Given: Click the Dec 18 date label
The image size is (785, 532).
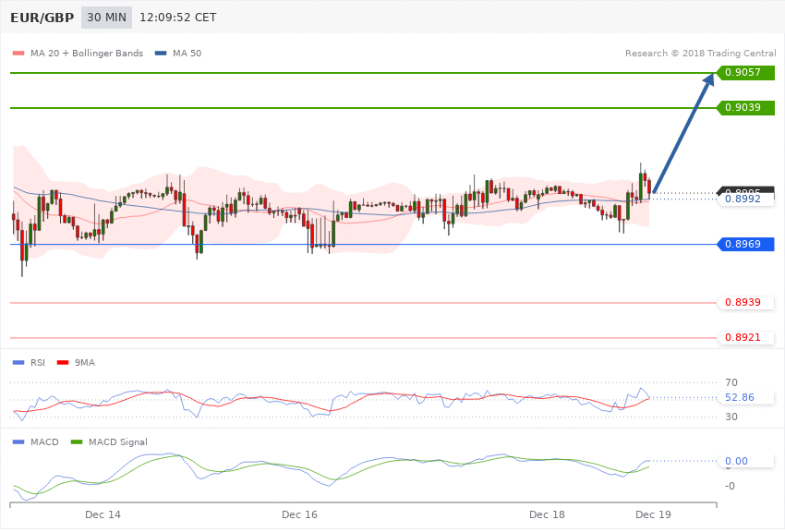Looking at the screenshot, I should 547,515.
